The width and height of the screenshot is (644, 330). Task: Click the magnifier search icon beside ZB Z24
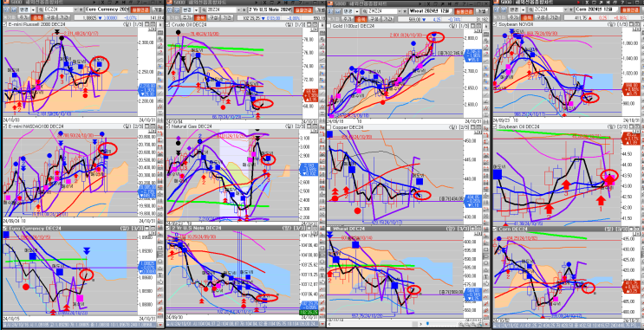click(204, 10)
